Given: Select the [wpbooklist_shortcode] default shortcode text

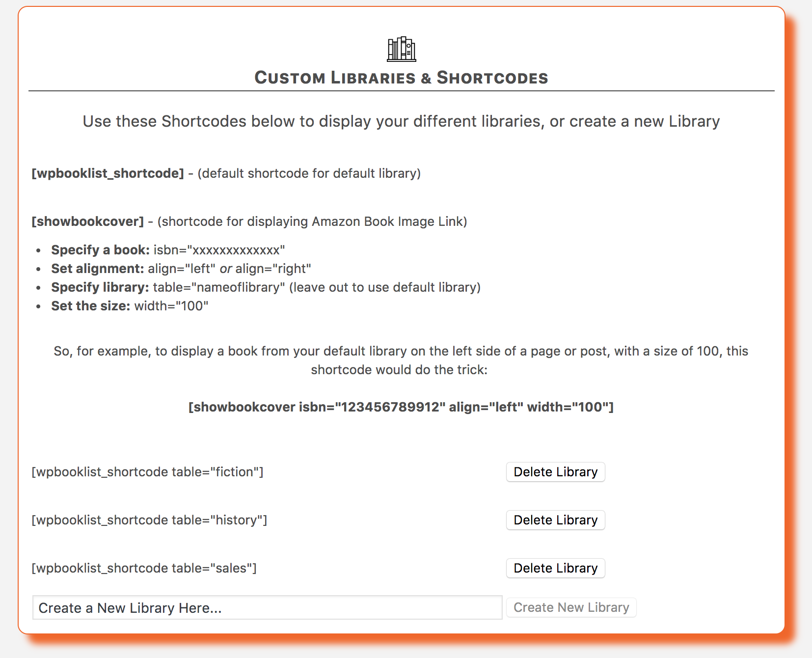Looking at the screenshot, I should coord(108,173).
